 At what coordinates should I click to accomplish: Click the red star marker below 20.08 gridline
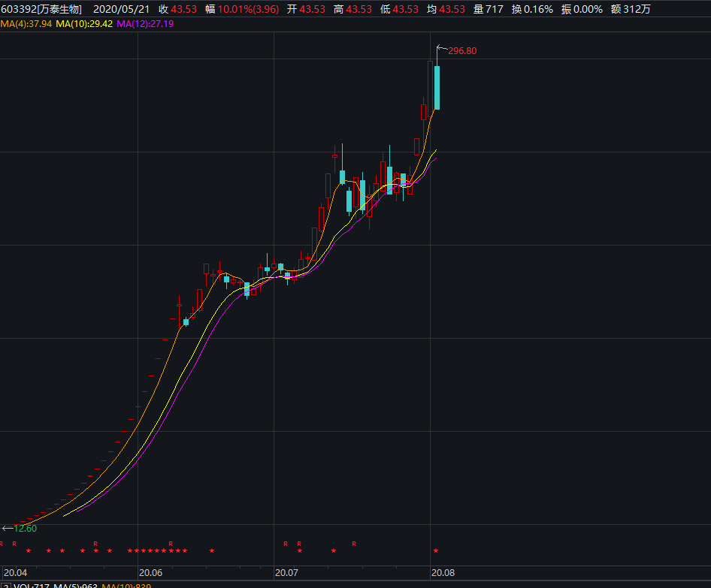435,551
